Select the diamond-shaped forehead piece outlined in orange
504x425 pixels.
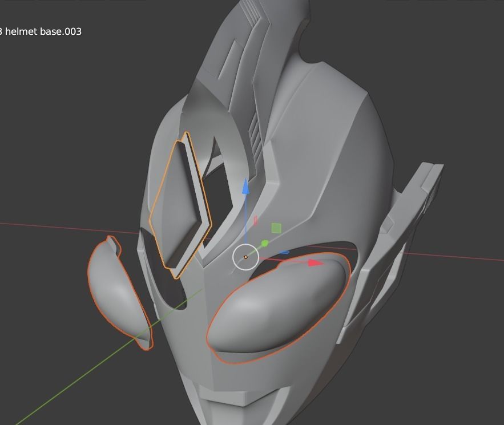point(180,205)
